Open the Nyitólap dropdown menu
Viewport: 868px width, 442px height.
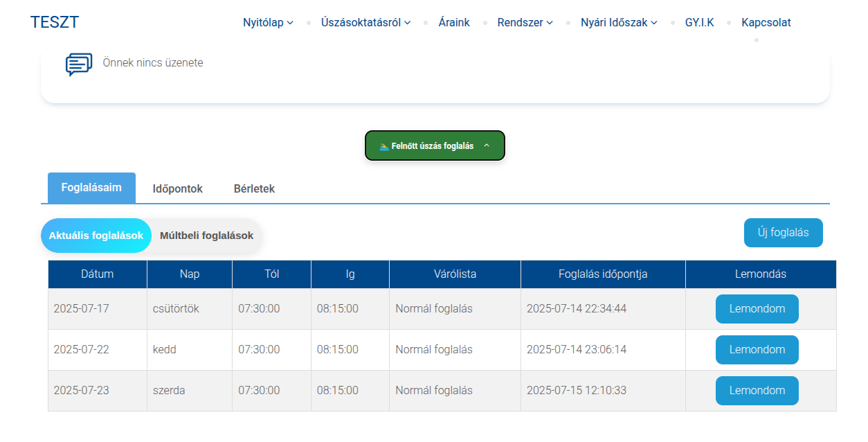point(268,23)
